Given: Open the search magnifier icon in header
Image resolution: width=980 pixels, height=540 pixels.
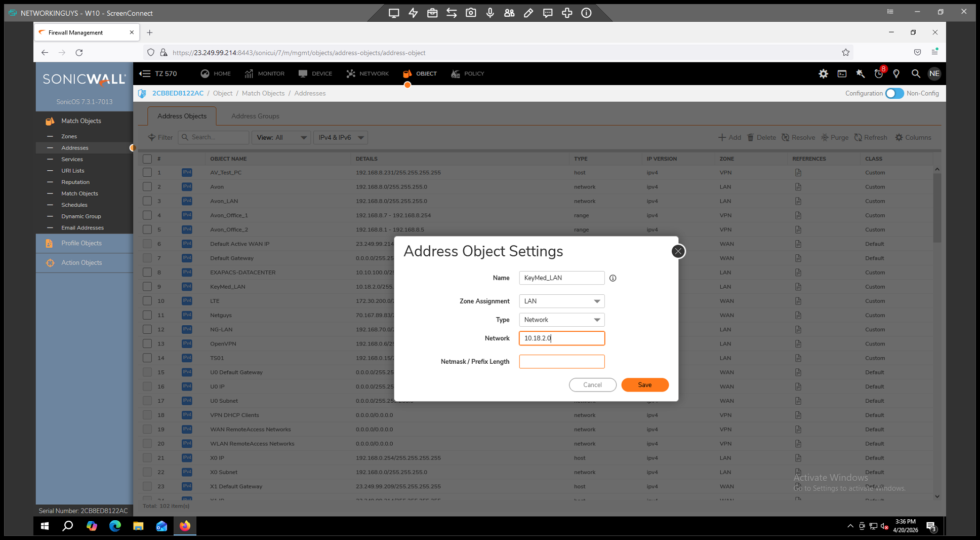Looking at the screenshot, I should [x=915, y=74].
